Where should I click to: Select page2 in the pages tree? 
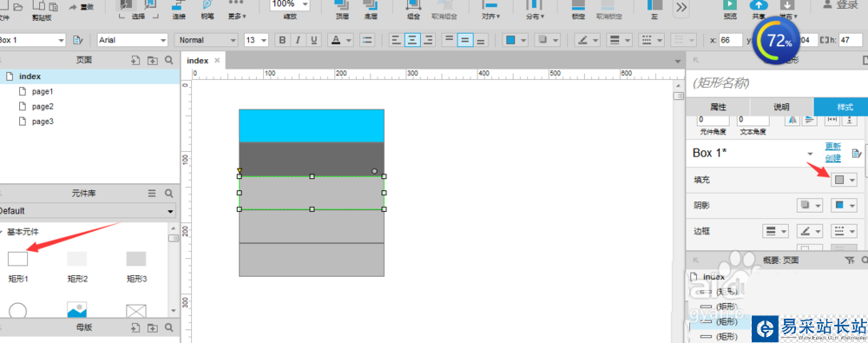pyautogui.click(x=43, y=107)
